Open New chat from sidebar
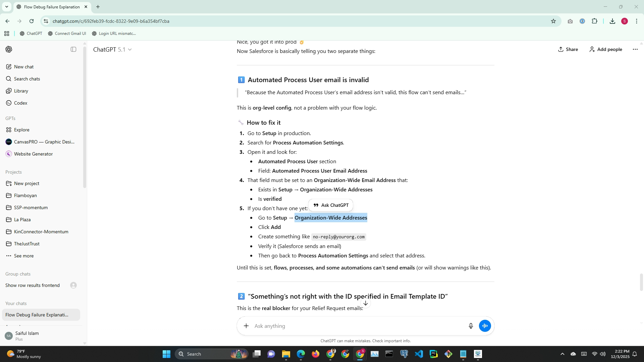The height and width of the screenshot is (362, 644). (x=23, y=67)
